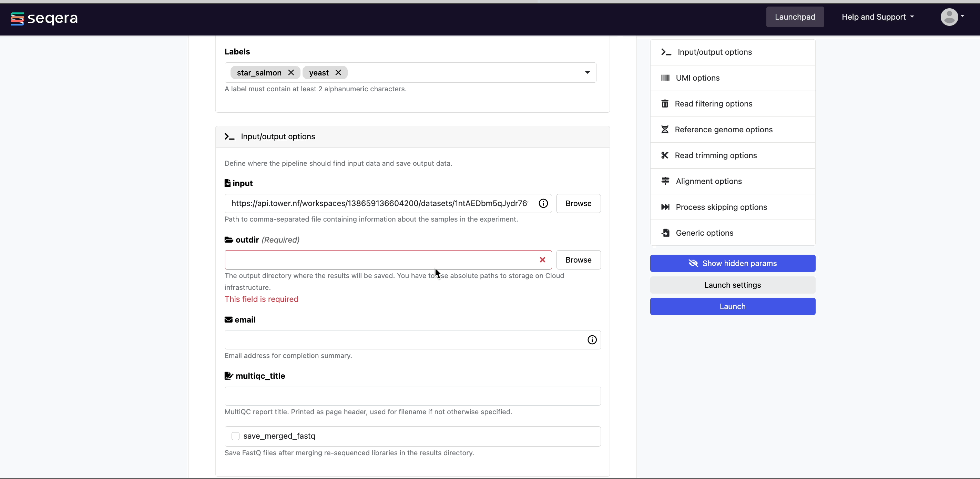Image resolution: width=980 pixels, height=479 pixels.
Task: Click the Reference genome DNA icon
Action: coord(665,129)
